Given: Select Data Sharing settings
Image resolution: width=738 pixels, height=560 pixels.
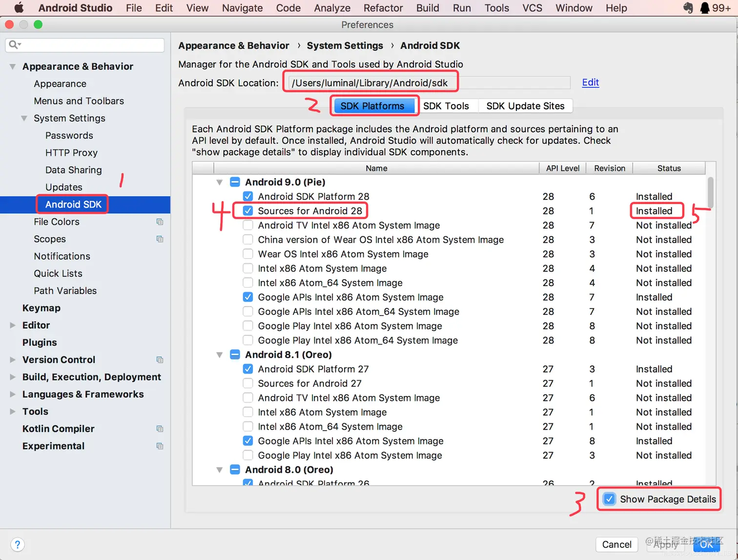Looking at the screenshot, I should click(x=74, y=170).
